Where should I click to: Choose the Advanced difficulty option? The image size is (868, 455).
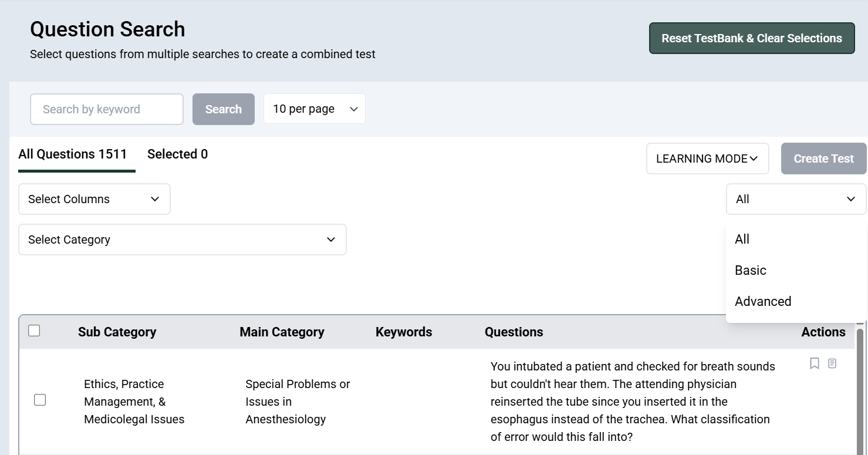click(763, 301)
